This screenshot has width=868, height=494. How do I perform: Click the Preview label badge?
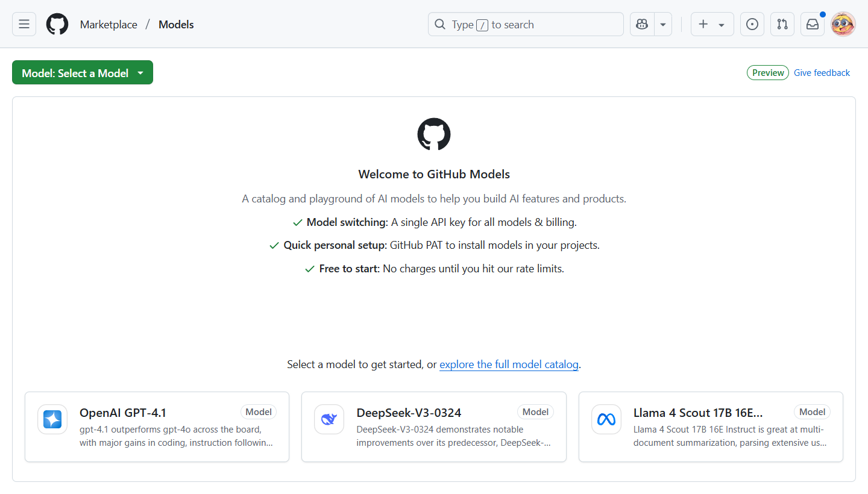(x=768, y=73)
